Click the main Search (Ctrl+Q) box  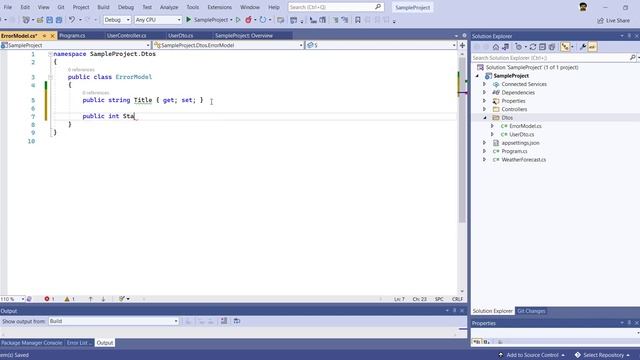pyautogui.click(x=335, y=7)
